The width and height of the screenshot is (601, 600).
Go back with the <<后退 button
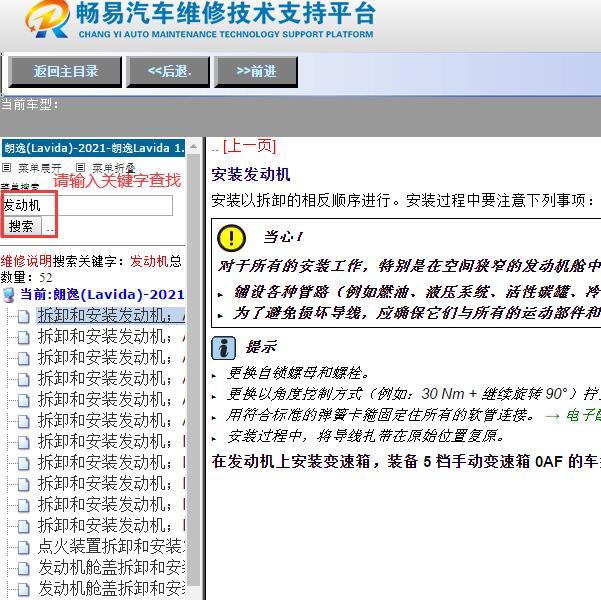(x=168, y=72)
